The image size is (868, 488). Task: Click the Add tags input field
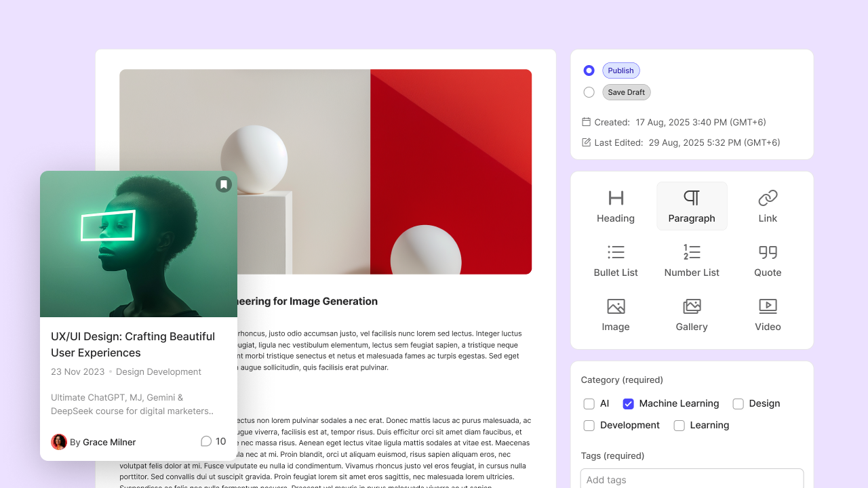[692, 480]
